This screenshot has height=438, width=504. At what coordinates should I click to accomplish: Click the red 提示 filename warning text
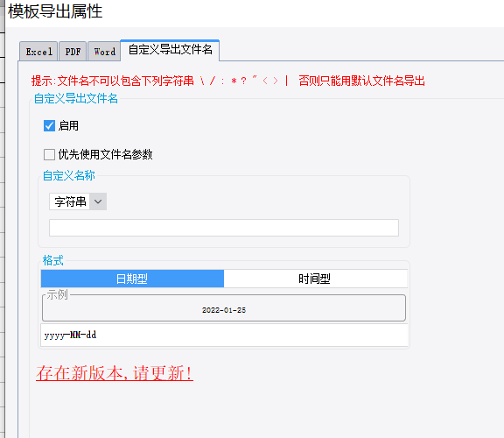pos(227,81)
